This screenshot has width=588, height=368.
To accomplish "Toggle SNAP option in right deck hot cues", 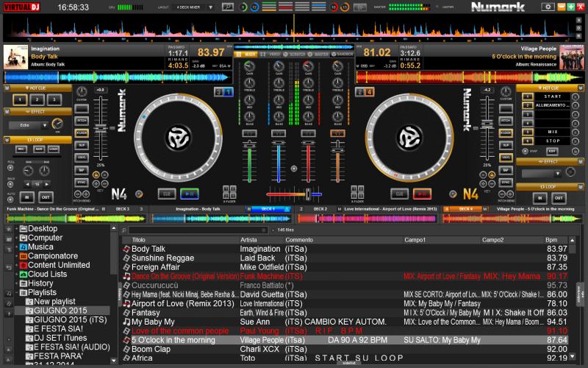I will (526, 152).
